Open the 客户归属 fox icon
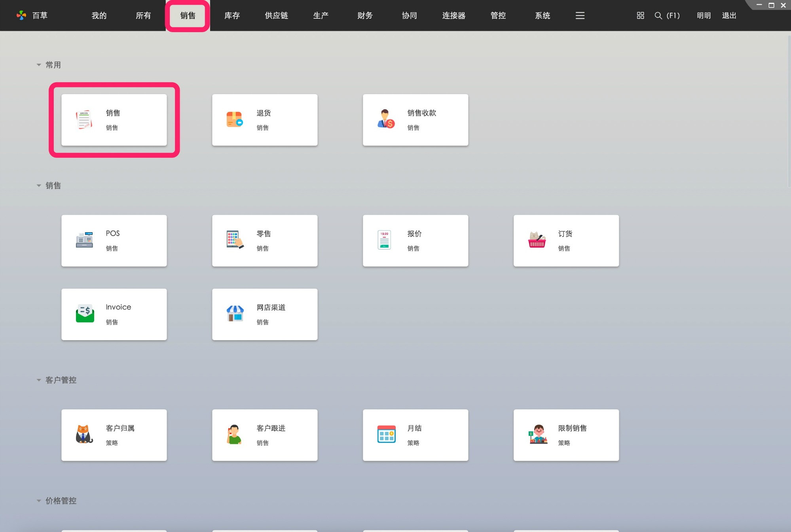The height and width of the screenshot is (532, 791). point(84,434)
